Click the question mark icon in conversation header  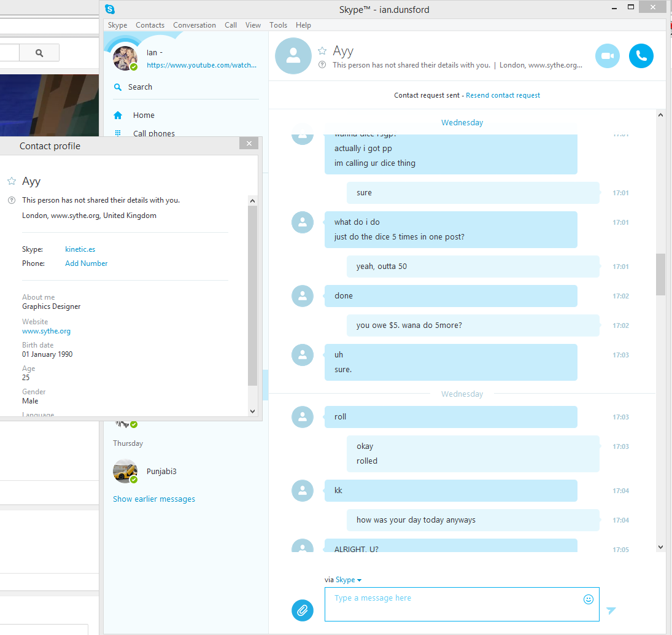[x=322, y=64]
